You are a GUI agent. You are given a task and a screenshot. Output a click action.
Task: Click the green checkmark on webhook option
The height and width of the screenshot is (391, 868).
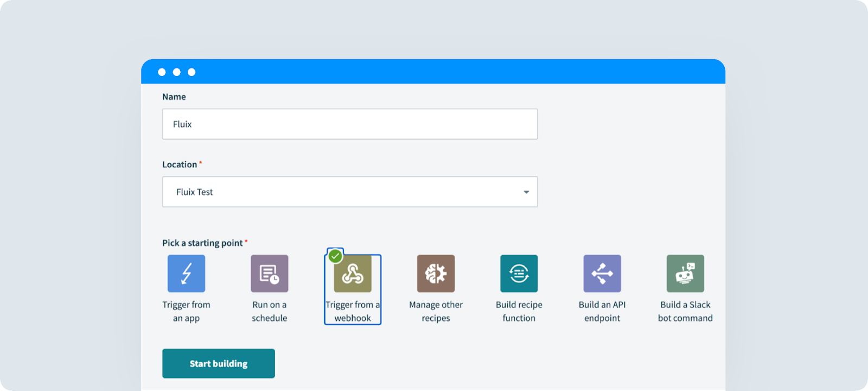(335, 256)
